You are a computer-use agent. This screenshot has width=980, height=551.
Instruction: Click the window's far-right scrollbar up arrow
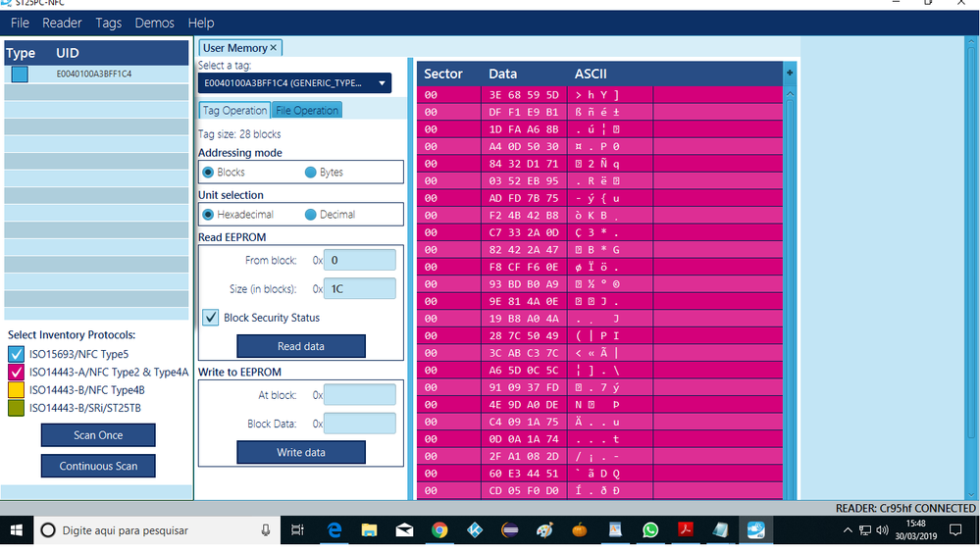pos(973,42)
